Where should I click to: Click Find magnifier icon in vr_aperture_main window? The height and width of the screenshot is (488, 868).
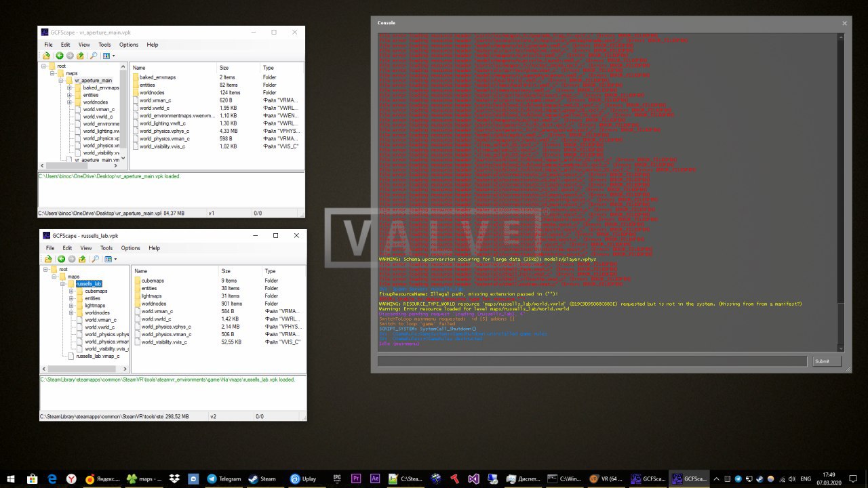pos(94,56)
